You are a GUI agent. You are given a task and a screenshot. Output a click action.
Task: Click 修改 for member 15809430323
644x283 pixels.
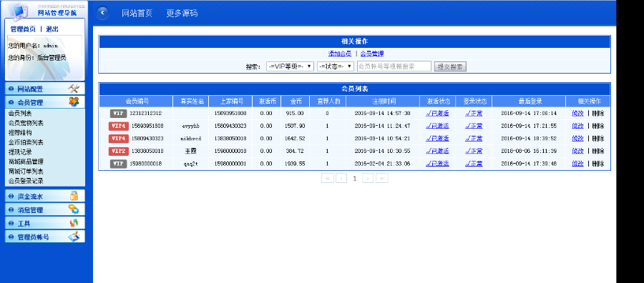pyautogui.click(x=577, y=139)
